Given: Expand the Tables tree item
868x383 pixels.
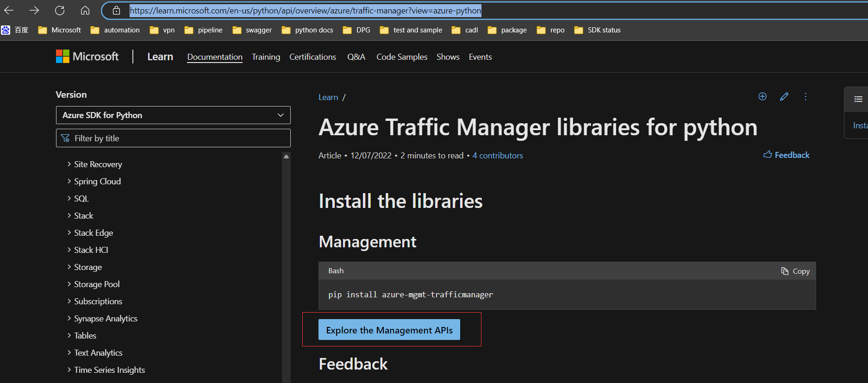Looking at the screenshot, I should (85, 336).
